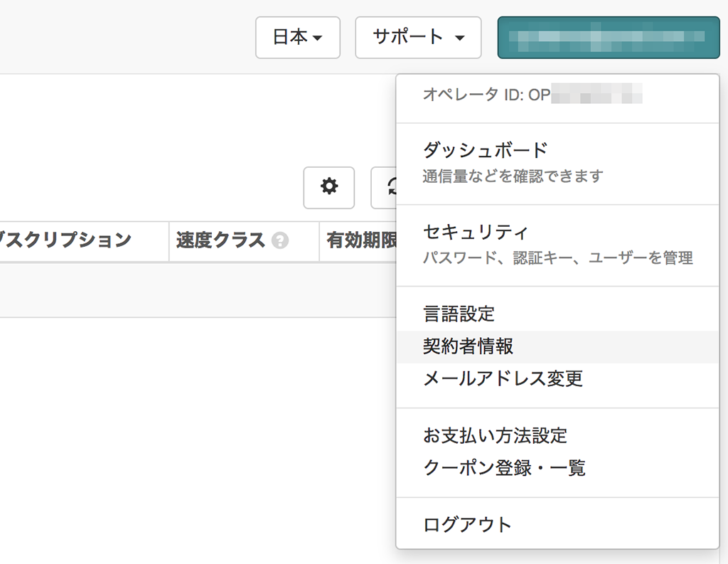
Task: Open the 日本 region dropdown
Action: pyautogui.click(x=298, y=38)
